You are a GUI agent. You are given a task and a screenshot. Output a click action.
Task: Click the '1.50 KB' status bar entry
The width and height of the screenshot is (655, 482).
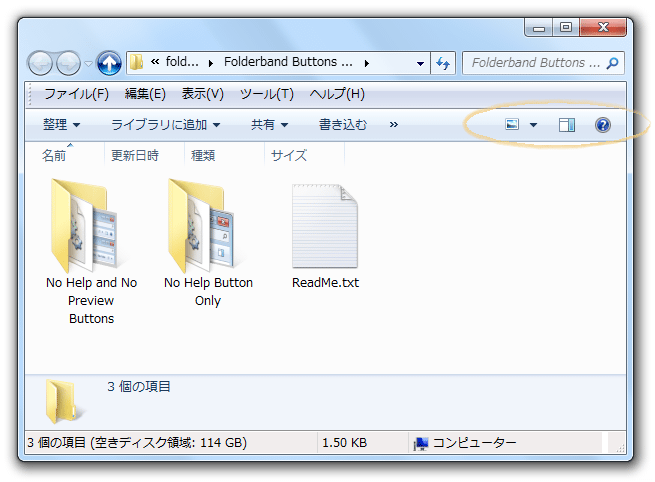[345, 443]
